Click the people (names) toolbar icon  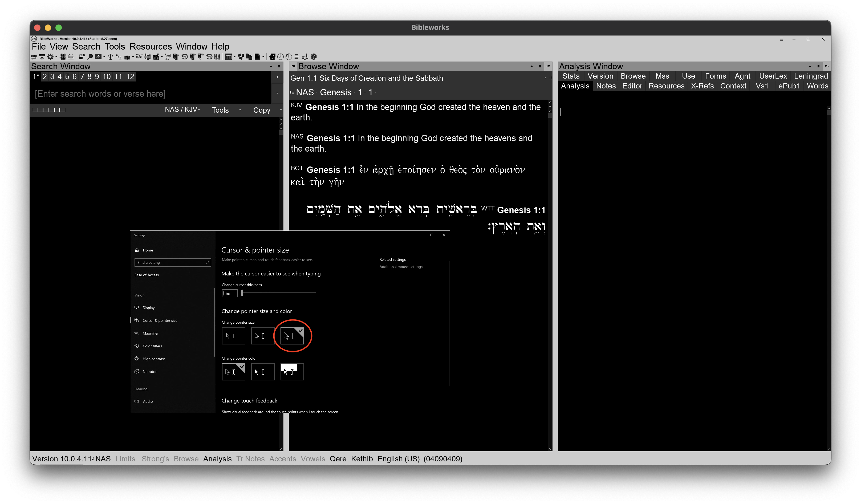(218, 57)
